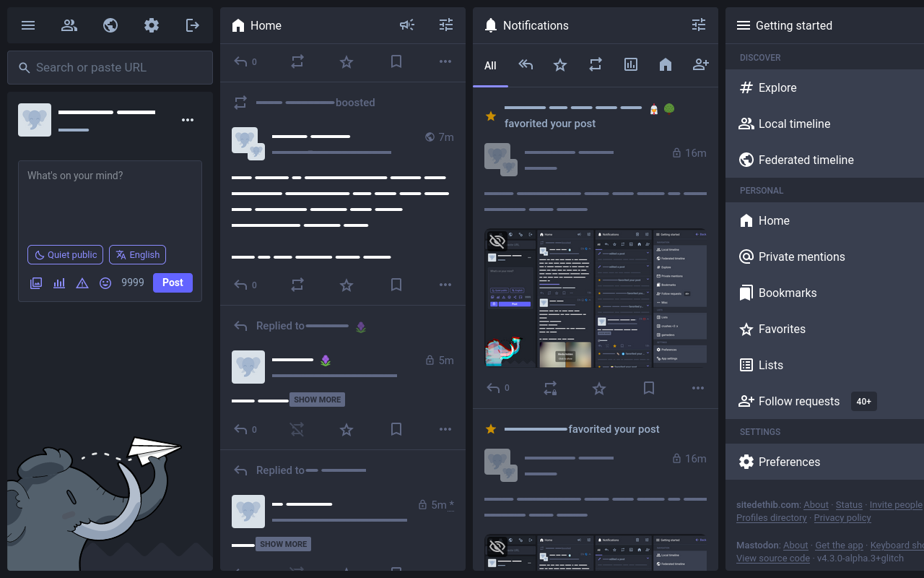Filter notifications by polls icon
The height and width of the screenshot is (578, 924).
tap(631, 65)
